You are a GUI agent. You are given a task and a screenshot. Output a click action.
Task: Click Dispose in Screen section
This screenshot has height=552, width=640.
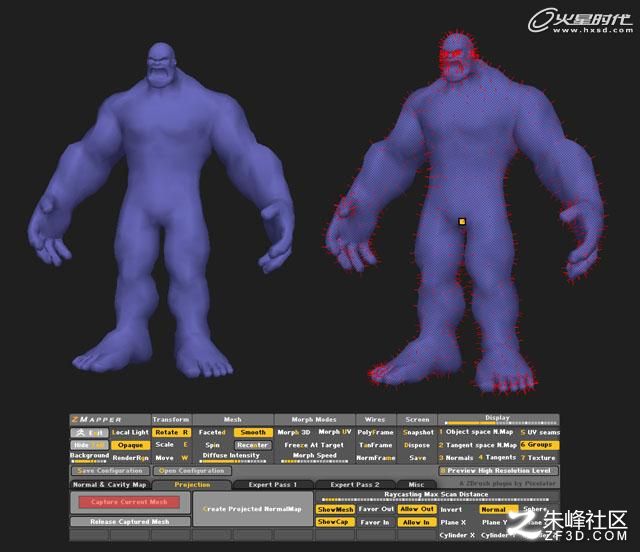point(417,445)
